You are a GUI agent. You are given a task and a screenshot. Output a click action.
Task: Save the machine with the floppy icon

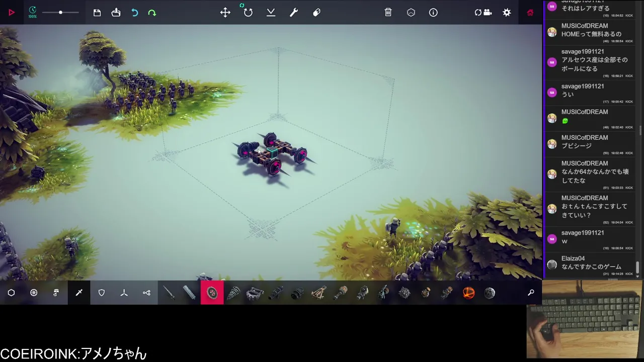[97, 13]
